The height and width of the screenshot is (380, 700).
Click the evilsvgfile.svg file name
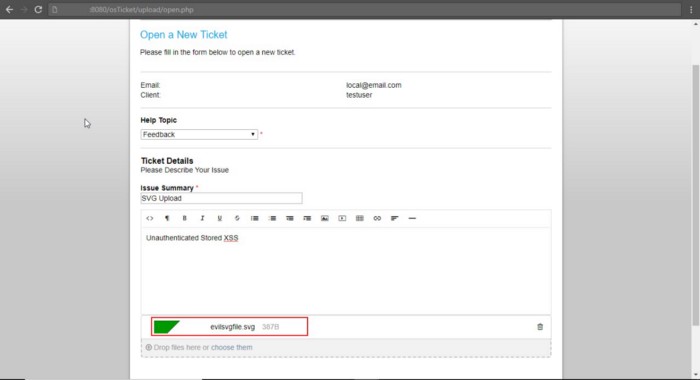click(233, 327)
